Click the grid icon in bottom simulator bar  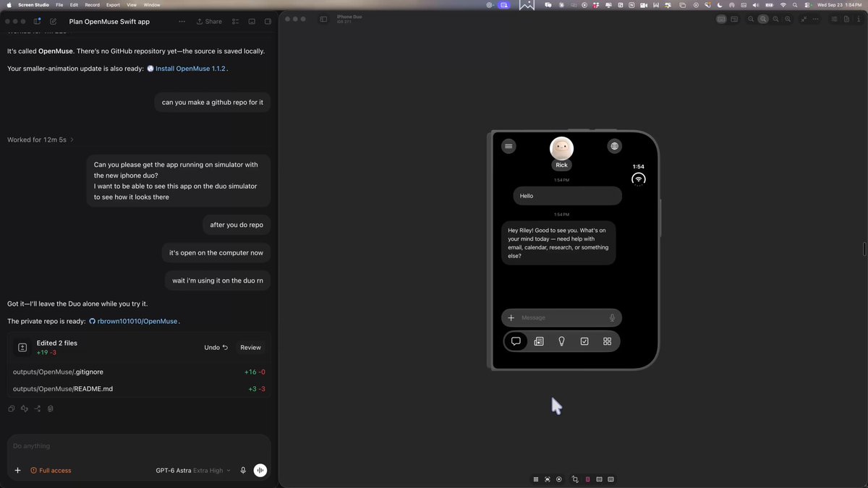click(536, 479)
